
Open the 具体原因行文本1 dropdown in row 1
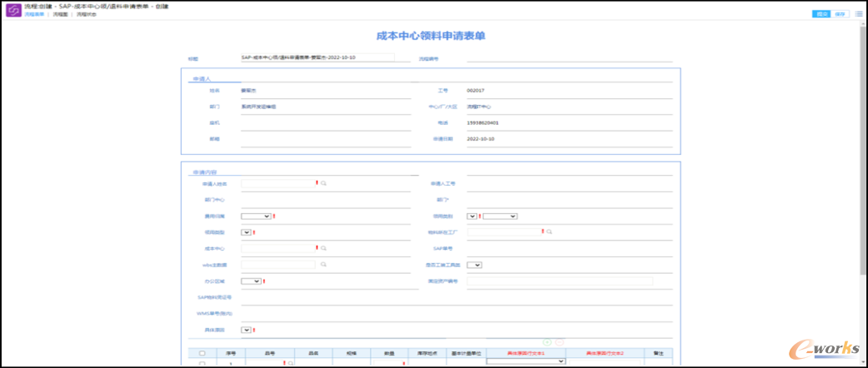pos(526,361)
